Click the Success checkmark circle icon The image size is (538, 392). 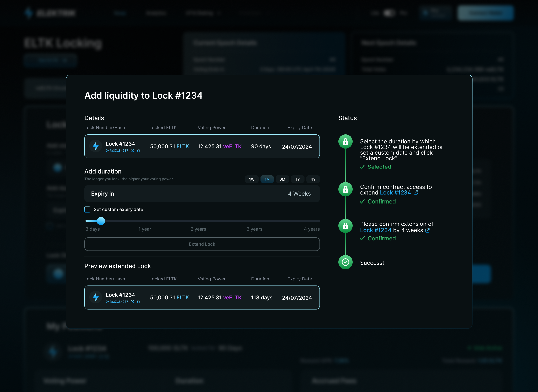345,262
